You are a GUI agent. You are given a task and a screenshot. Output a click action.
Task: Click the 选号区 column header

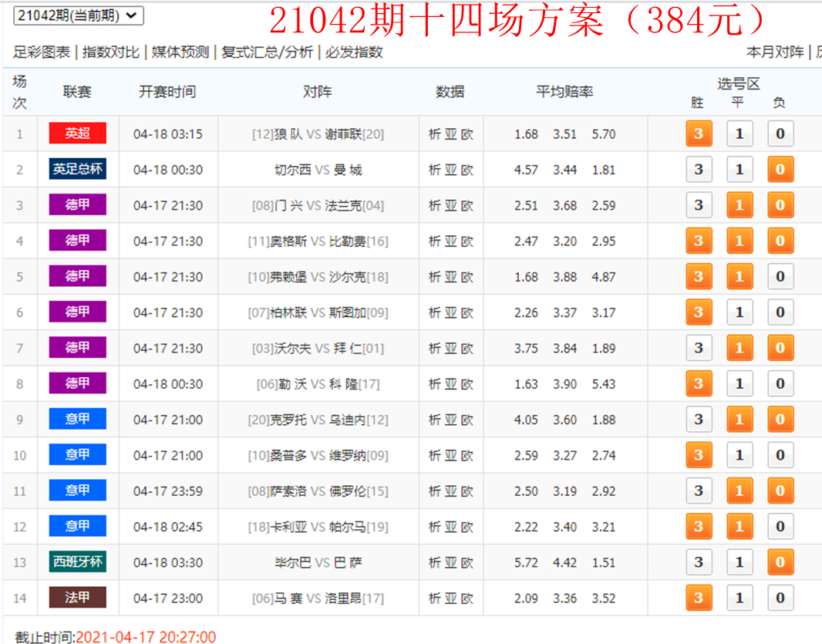coord(739,83)
